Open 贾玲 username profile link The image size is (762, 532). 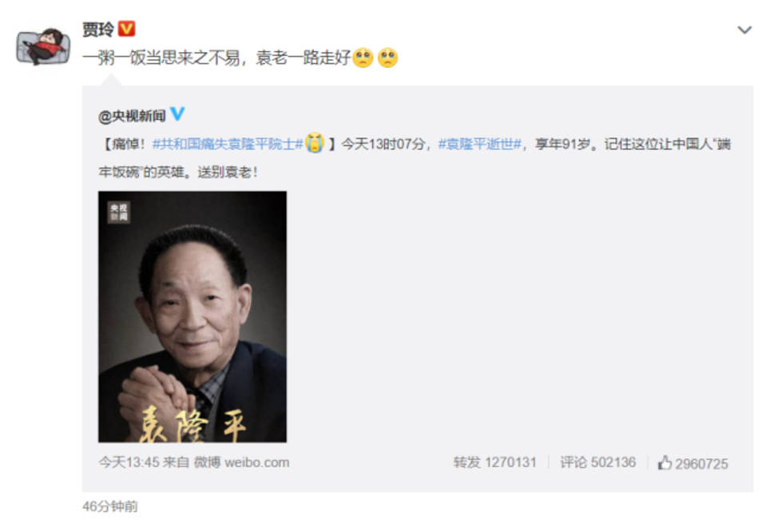(98, 29)
